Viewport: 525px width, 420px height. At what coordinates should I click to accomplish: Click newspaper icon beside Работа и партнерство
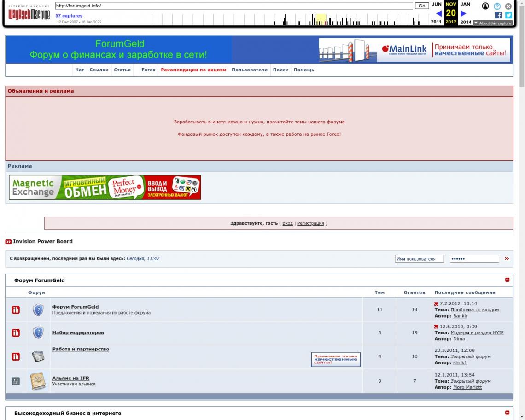click(x=38, y=356)
